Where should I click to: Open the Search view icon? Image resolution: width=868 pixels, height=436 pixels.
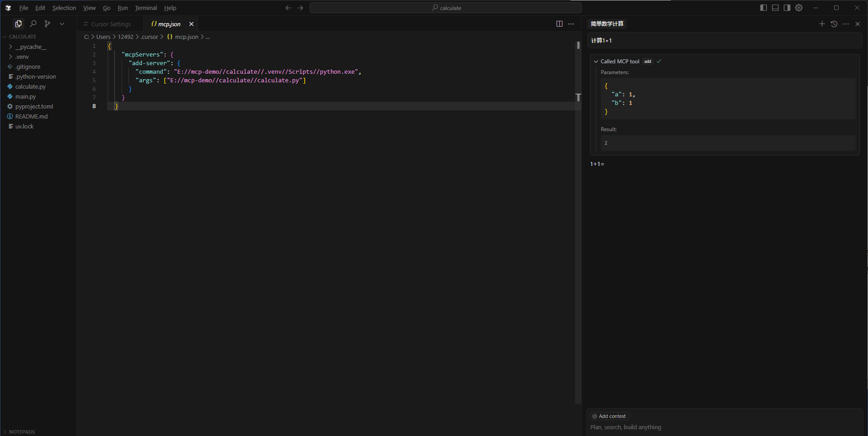33,24
